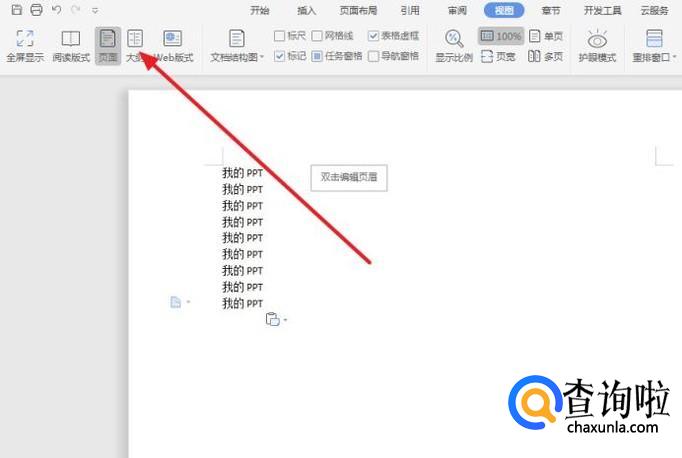This screenshot has height=458, width=682.
Task: Switch to the 页面布局 tab
Action: coord(358,10)
